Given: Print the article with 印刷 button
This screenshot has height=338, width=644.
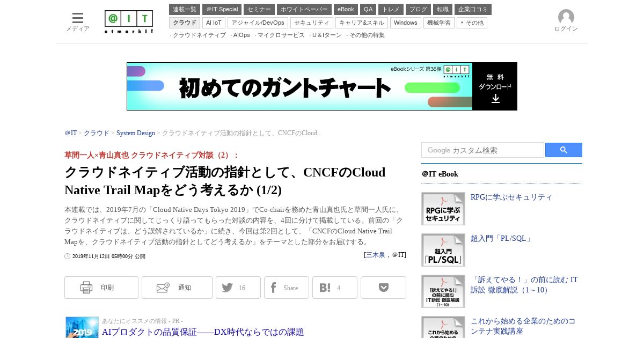Looking at the screenshot, I should click(101, 288).
